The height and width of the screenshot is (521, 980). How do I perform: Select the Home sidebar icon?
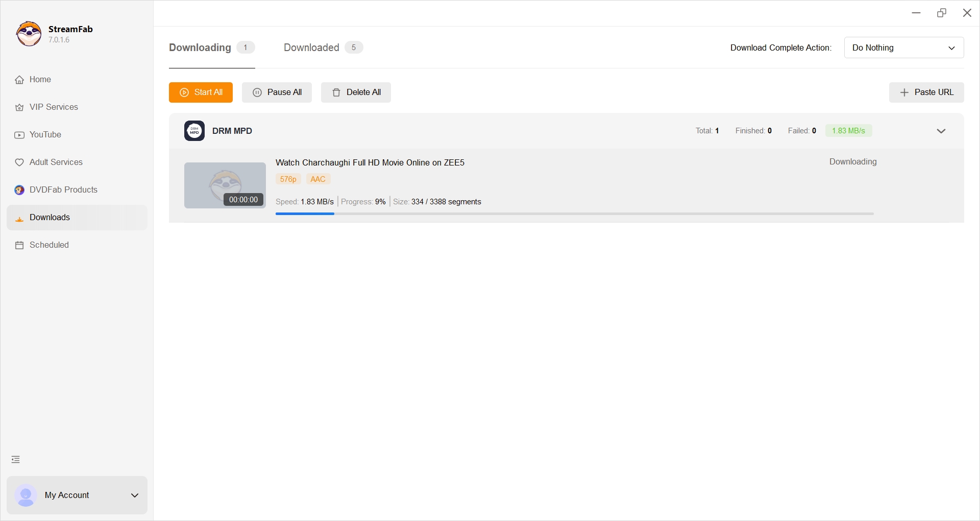point(19,80)
